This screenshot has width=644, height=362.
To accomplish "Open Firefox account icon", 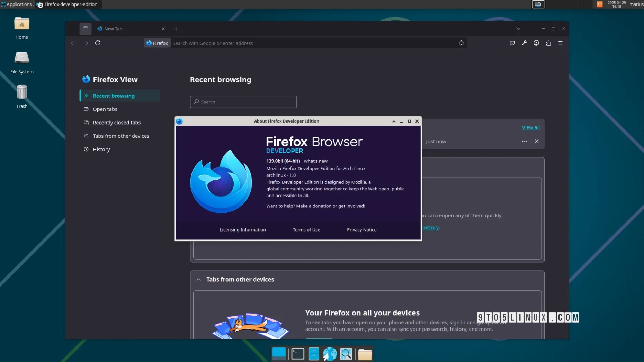I will (x=536, y=43).
